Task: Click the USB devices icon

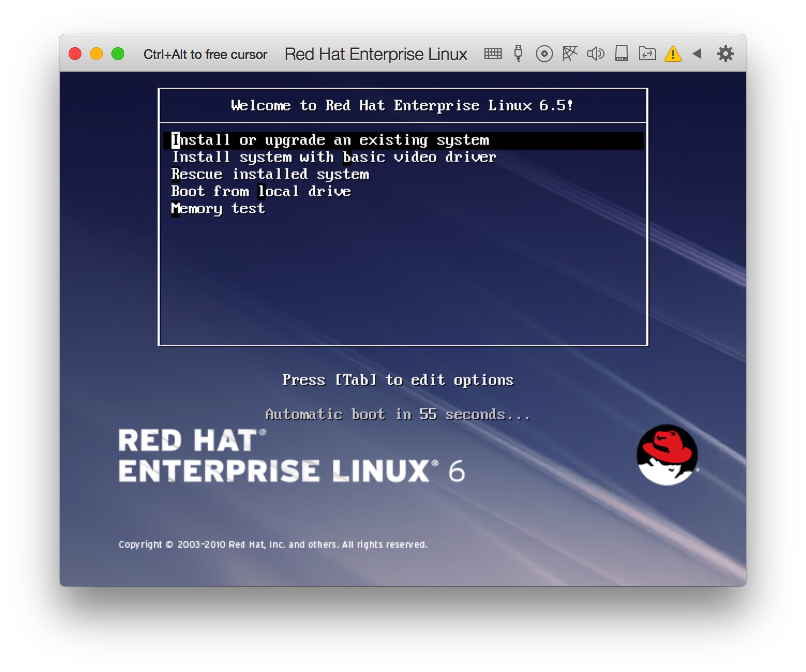Action: point(518,54)
